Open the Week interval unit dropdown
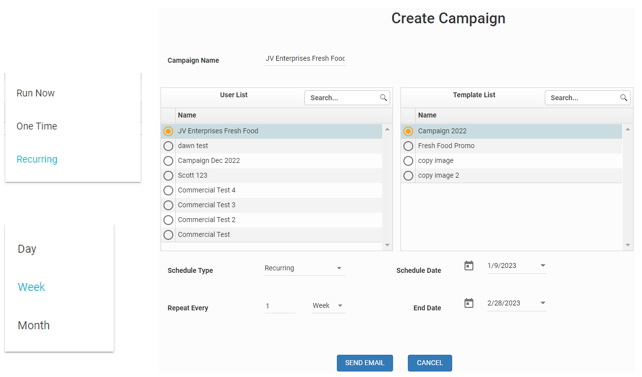Viewport: 642px width, 377px height. pos(328,306)
